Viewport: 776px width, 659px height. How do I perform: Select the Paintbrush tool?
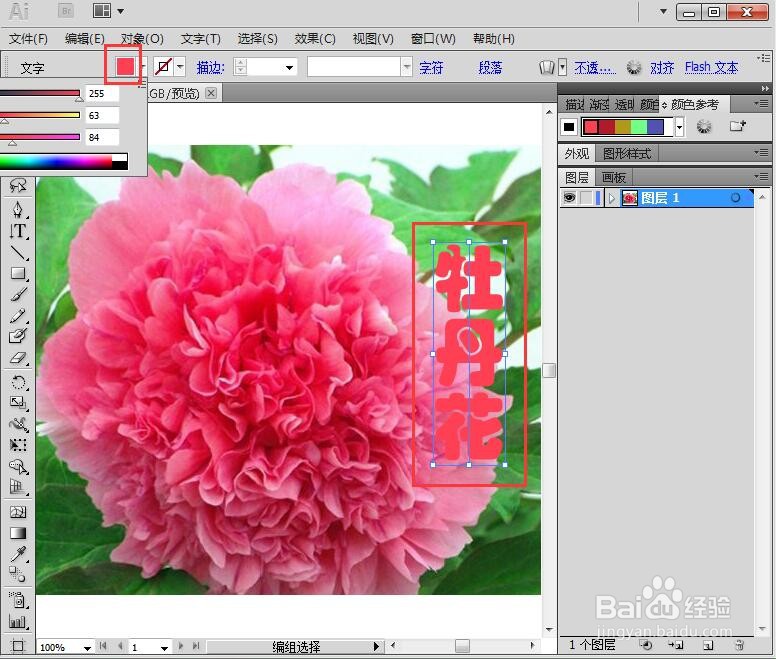18,294
